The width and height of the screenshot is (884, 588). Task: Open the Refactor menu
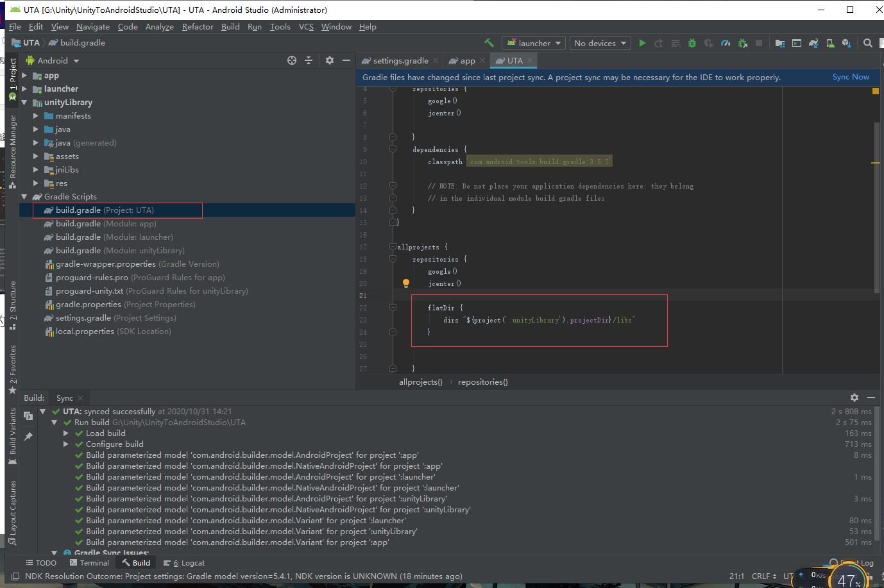[x=198, y=27]
